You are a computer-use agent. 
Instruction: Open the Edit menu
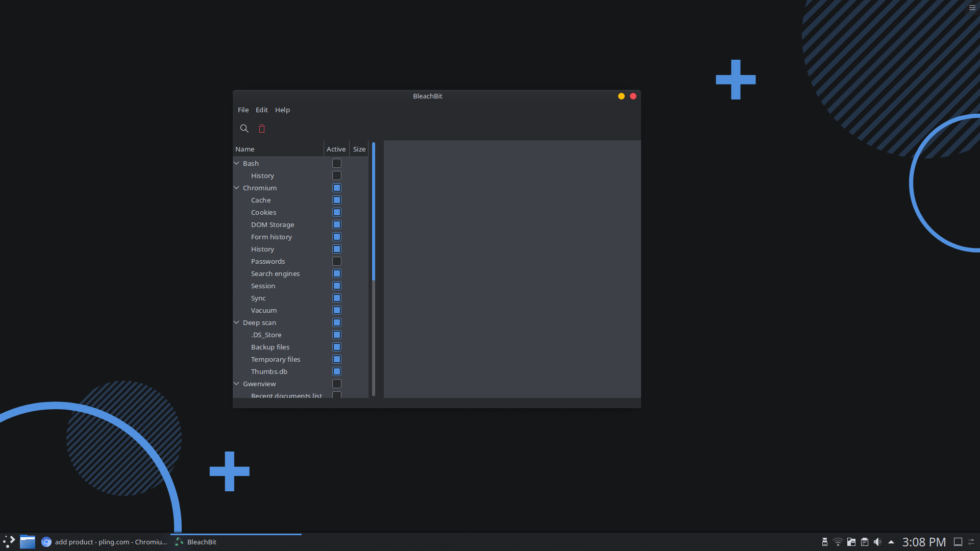tap(261, 110)
